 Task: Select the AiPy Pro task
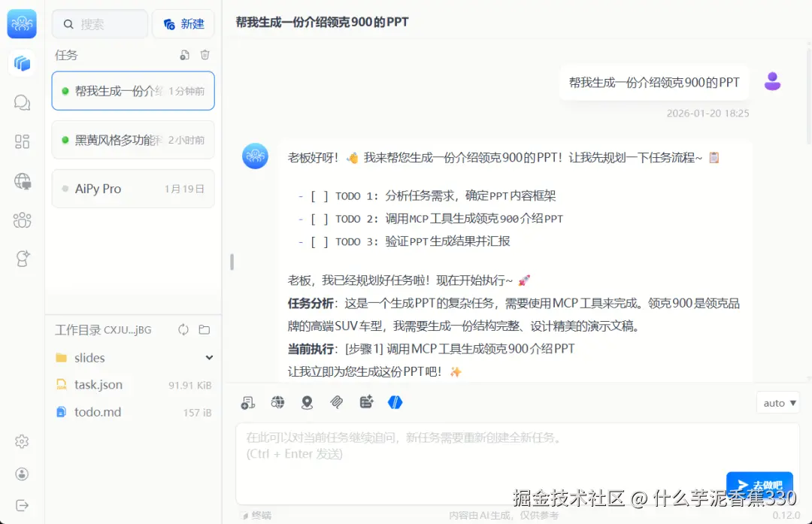pyautogui.click(x=133, y=189)
